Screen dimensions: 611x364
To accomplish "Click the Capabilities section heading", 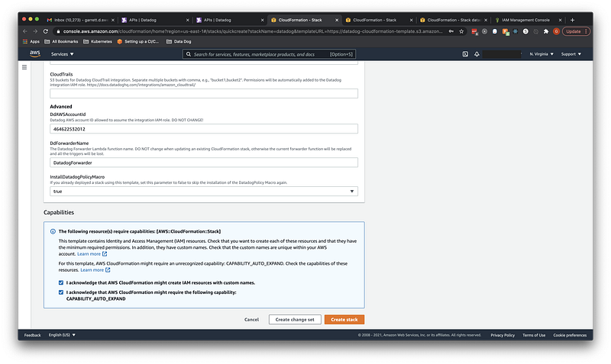I will [x=59, y=212].
